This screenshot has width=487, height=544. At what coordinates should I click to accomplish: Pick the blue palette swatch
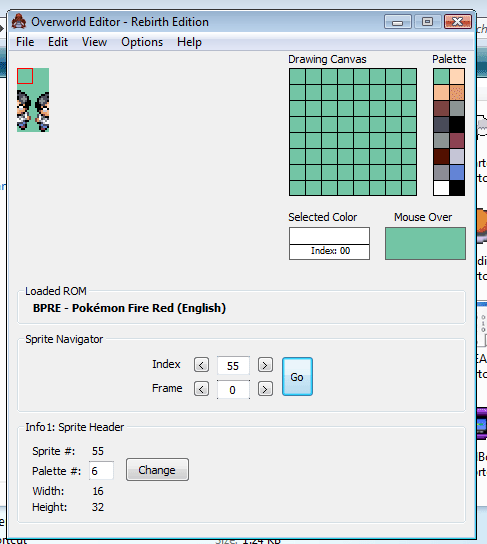[457, 172]
